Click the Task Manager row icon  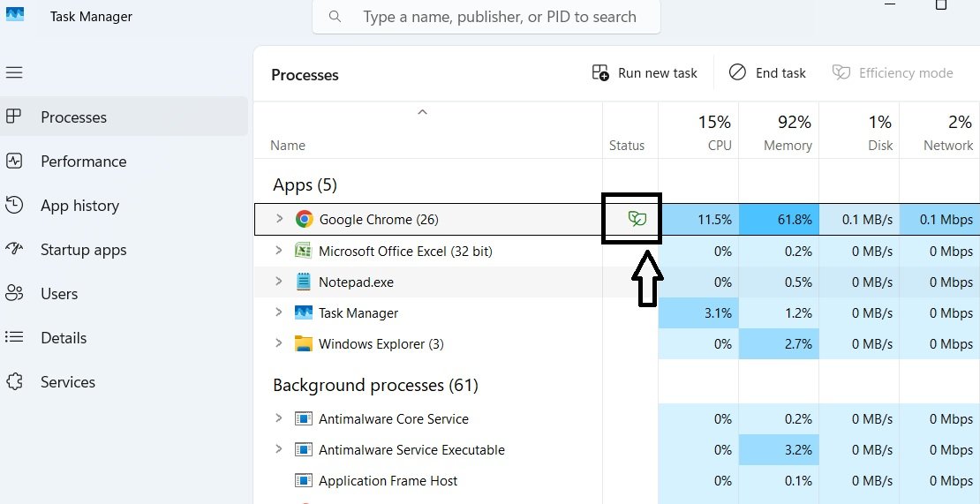(303, 312)
